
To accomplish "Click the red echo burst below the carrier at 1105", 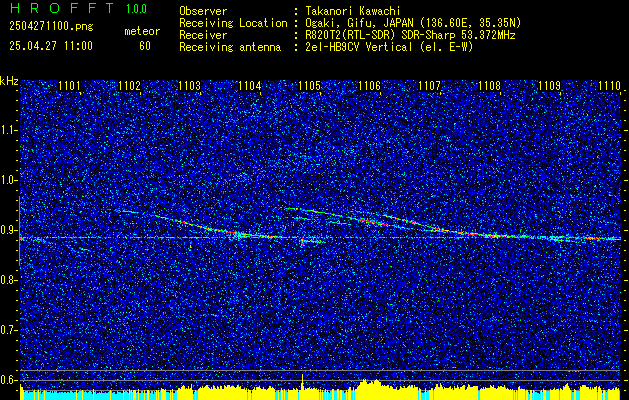I will click(x=302, y=242).
